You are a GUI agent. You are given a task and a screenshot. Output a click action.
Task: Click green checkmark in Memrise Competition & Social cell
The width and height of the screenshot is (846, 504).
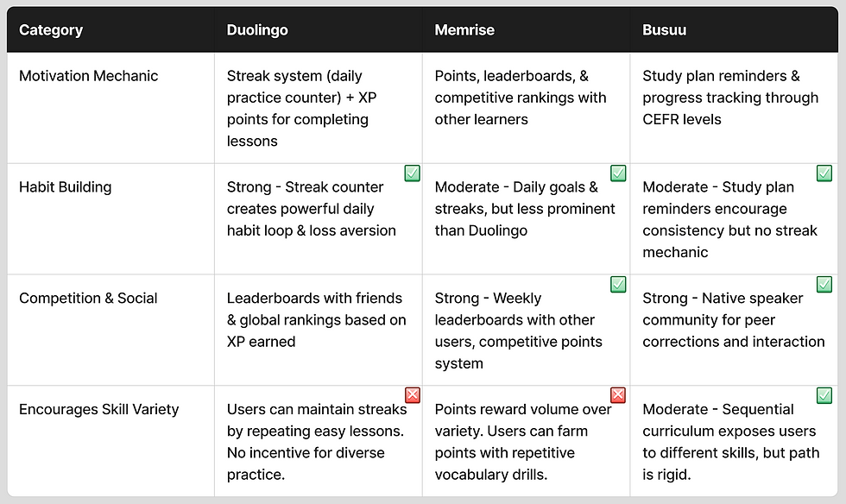coord(618,285)
